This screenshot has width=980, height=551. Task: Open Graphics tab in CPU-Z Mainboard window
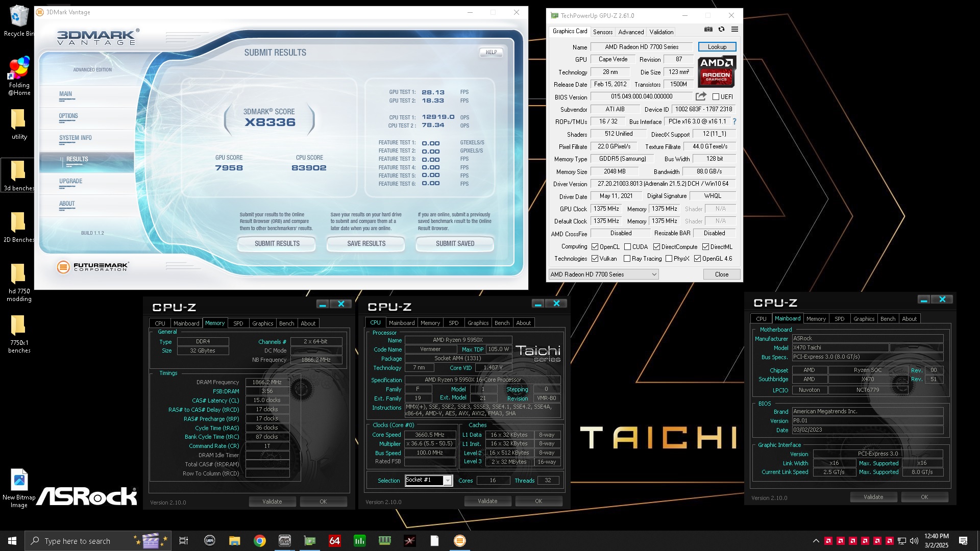[x=864, y=319]
